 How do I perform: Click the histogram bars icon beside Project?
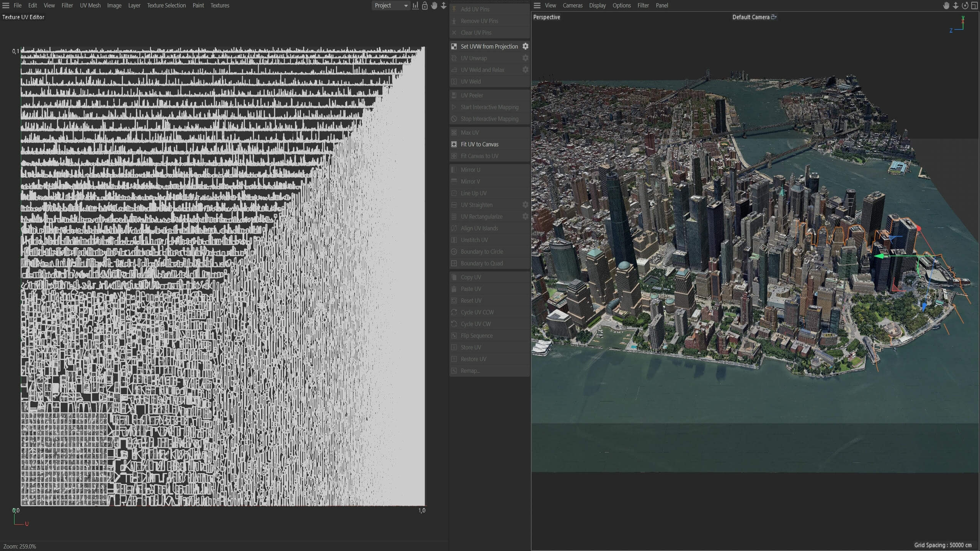point(415,5)
